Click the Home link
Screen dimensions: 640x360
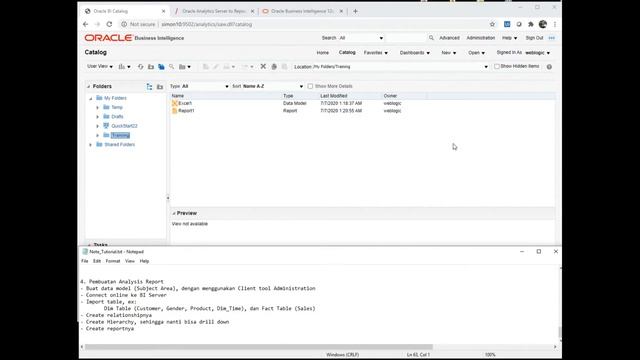click(x=322, y=53)
